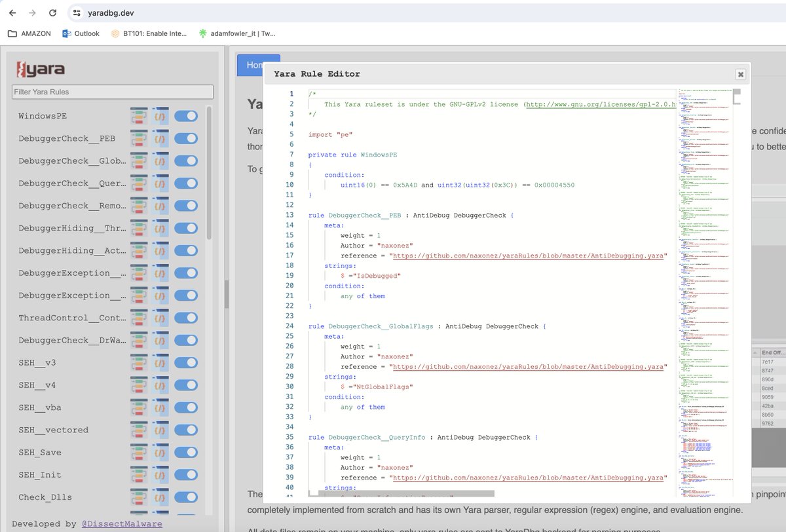
Task: Disable the WindowsPE rule toggle
Action: coord(186,116)
